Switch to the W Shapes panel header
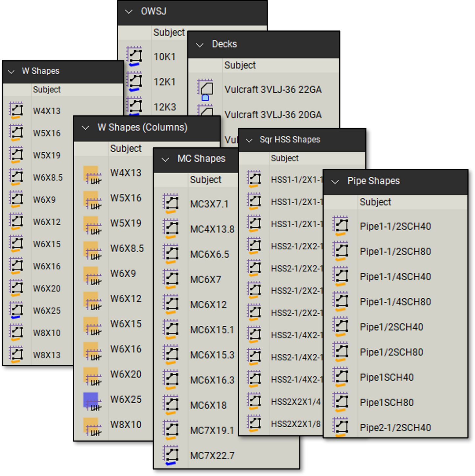475x476 pixels. coord(40,71)
